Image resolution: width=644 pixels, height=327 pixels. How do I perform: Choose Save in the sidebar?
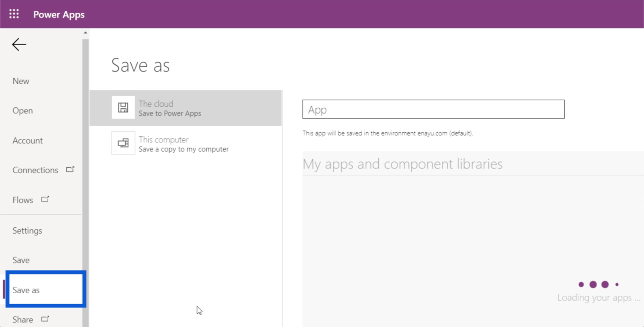tap(21, 260)
